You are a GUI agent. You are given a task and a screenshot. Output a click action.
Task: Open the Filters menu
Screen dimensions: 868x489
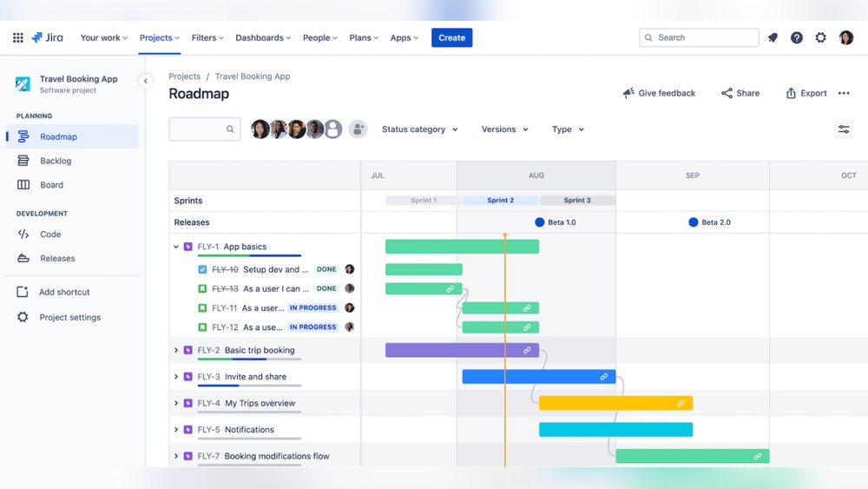pyautogui.click(x=207, y=37)
